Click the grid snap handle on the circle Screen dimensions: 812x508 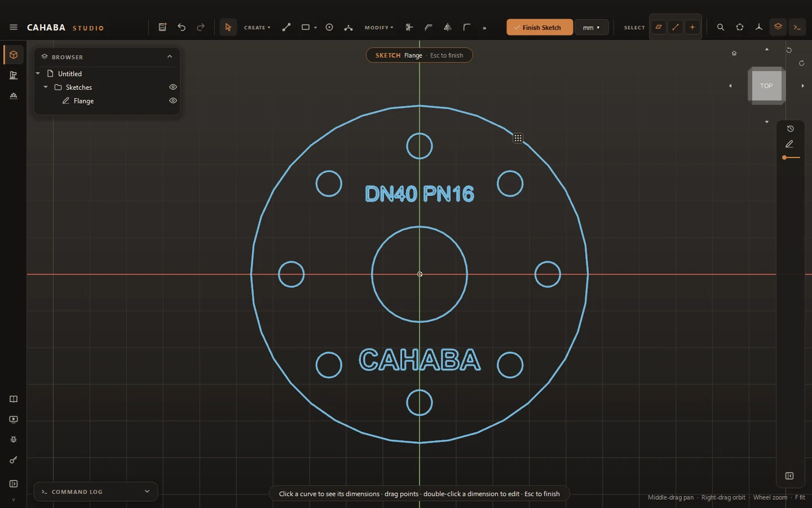pyautogui.click(x=518, y=138)
